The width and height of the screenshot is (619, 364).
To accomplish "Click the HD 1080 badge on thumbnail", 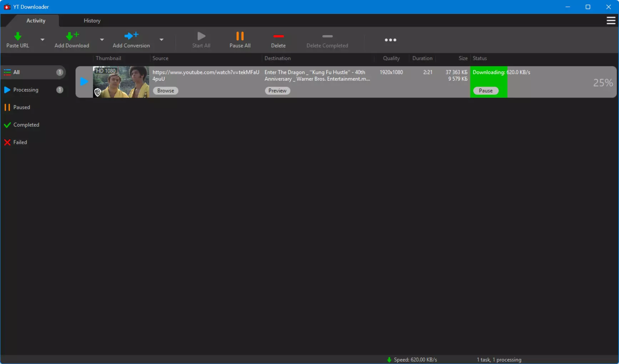I will click(x=106, y=71).
